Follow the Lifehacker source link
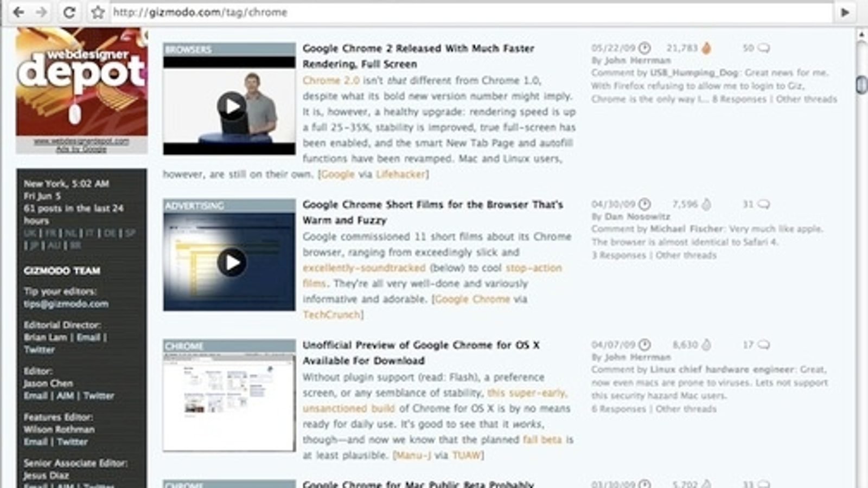 pyautogui.click(x=401, y=174)
